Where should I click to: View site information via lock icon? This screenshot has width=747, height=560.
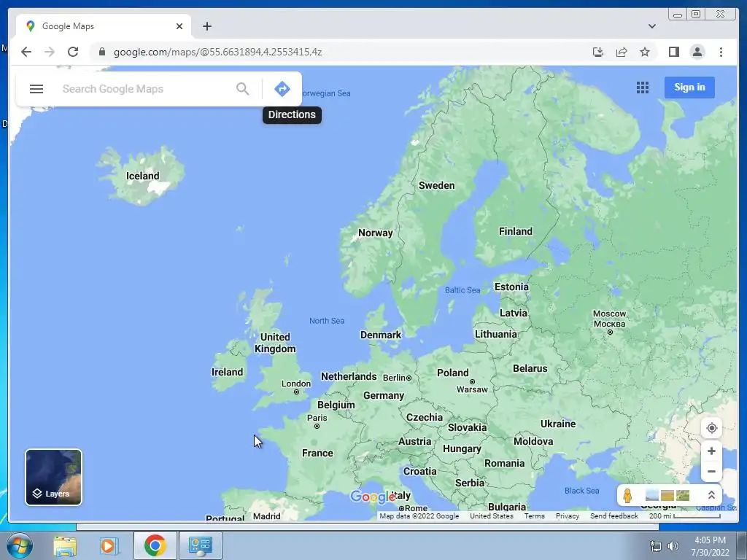point(101,52)
